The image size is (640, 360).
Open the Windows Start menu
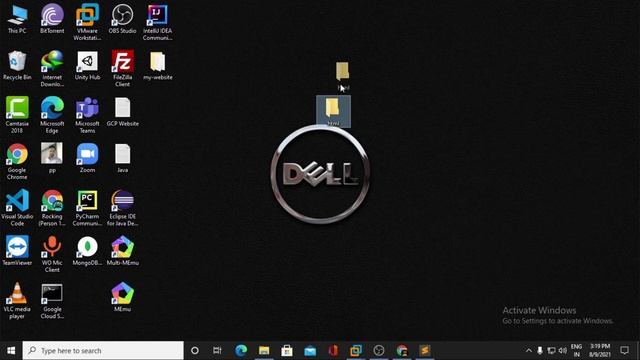click(x=11, y=351)
